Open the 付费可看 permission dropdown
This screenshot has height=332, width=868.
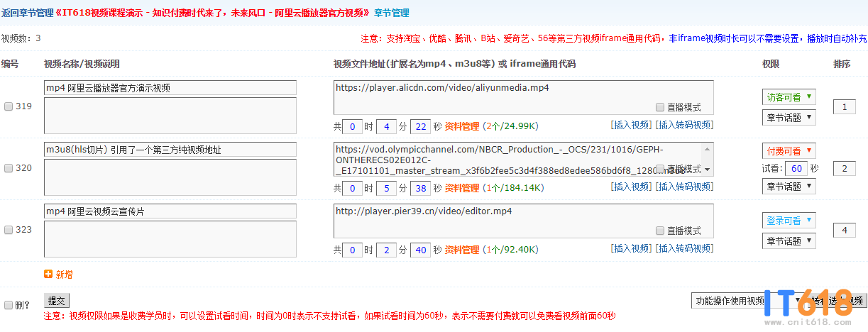pos(789,150)
